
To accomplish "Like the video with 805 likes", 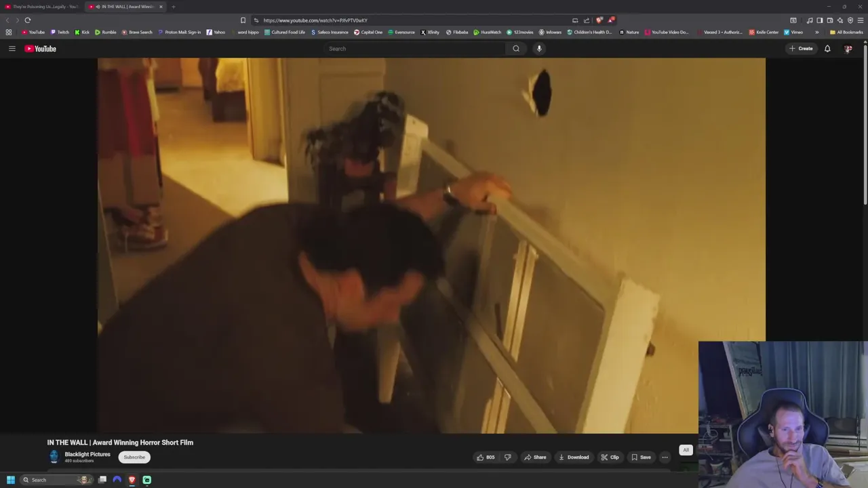I will coord(486,457).
